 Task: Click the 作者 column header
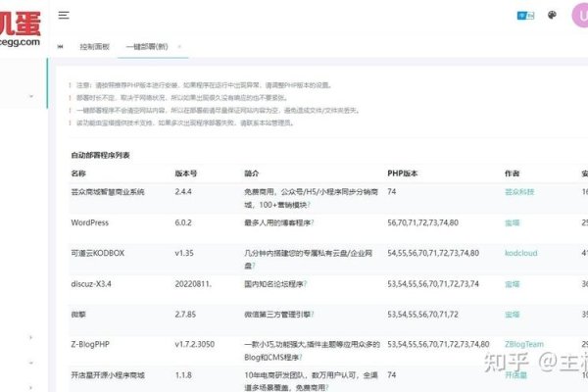point(512,173)
